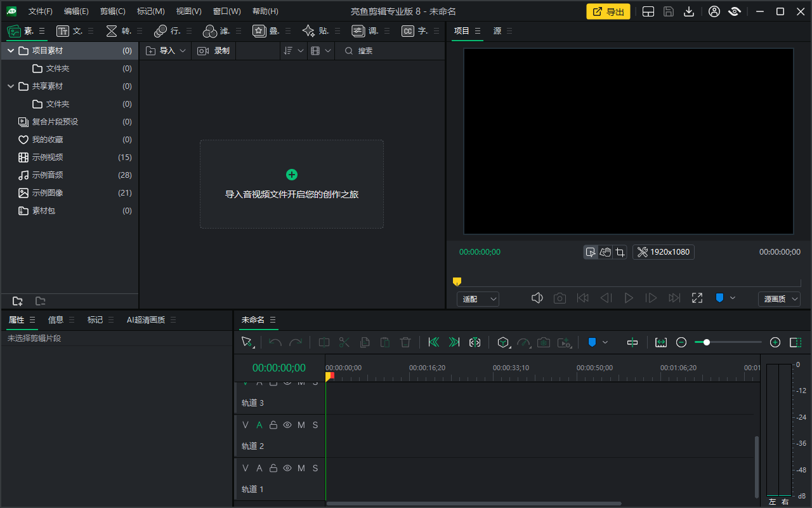Click the scissors cut icon

(x=344, y=342)
